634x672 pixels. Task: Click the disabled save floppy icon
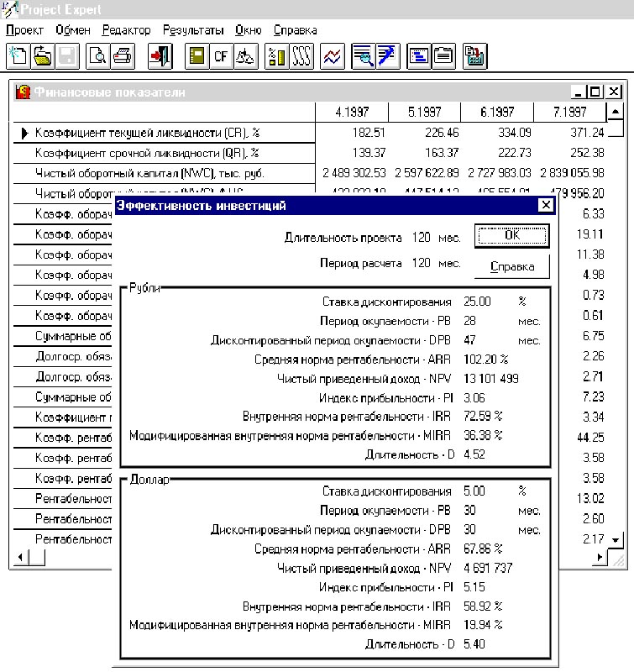point(67,56)
